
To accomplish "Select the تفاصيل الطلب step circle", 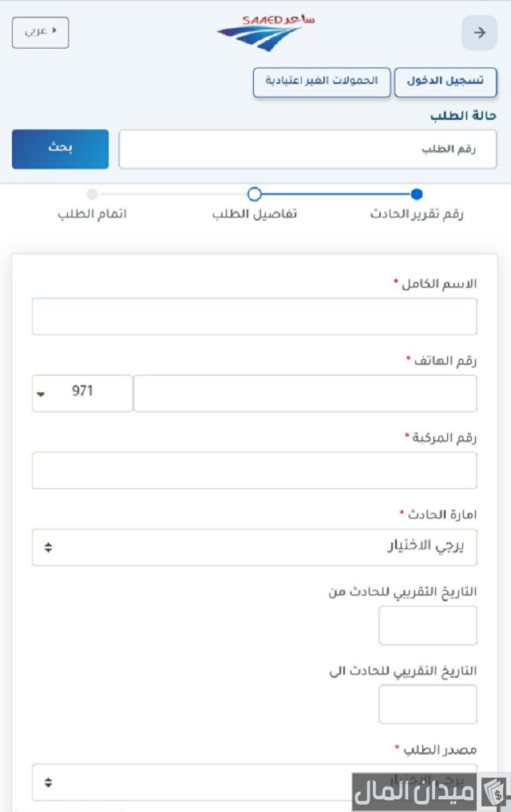I will click(x=254, y=194).
